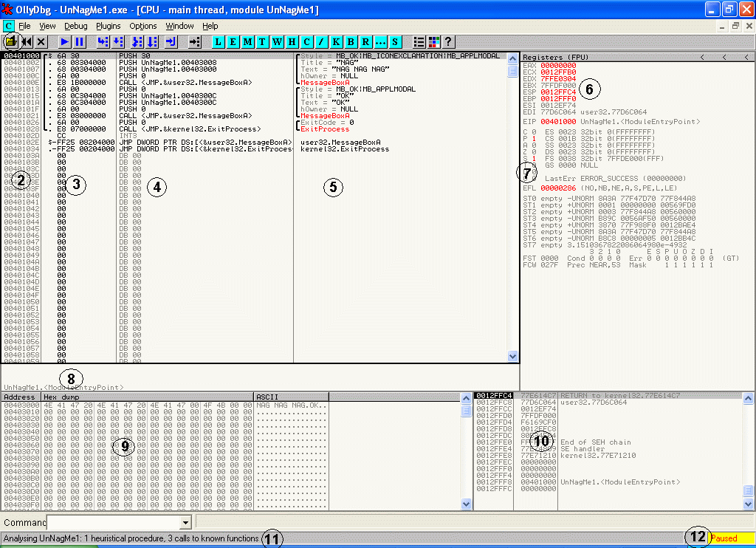
Task: Click the Hex dump column header
Action: pos(147,397)
